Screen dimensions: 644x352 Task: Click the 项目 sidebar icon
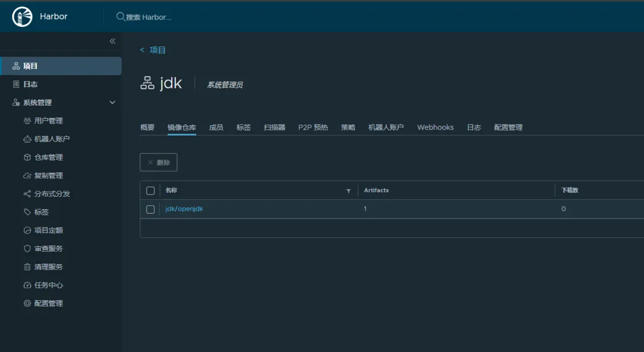pyautogui.click(x=16, y=66)
